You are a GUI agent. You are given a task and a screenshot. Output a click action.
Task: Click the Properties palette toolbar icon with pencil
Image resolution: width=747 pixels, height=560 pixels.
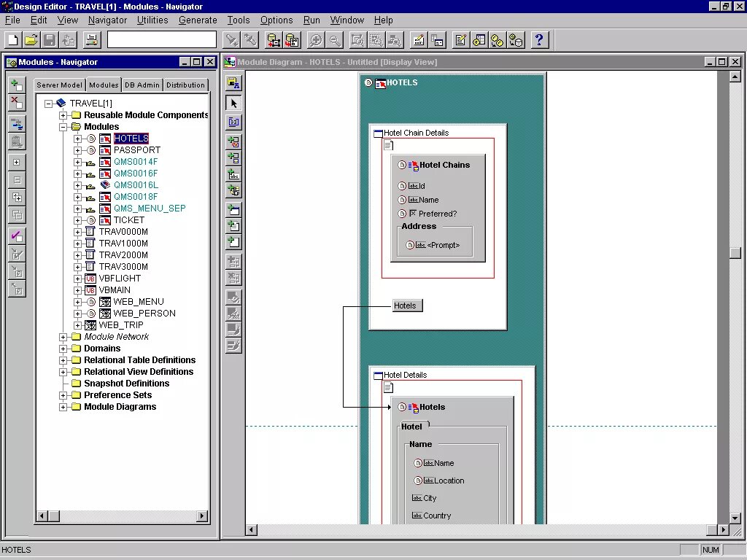click(418, 40)
